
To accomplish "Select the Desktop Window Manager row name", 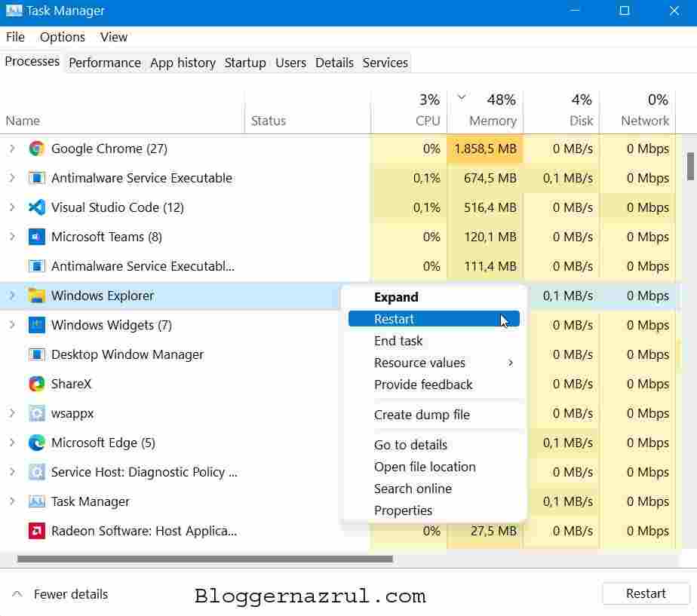I will (x=127, y=354).
